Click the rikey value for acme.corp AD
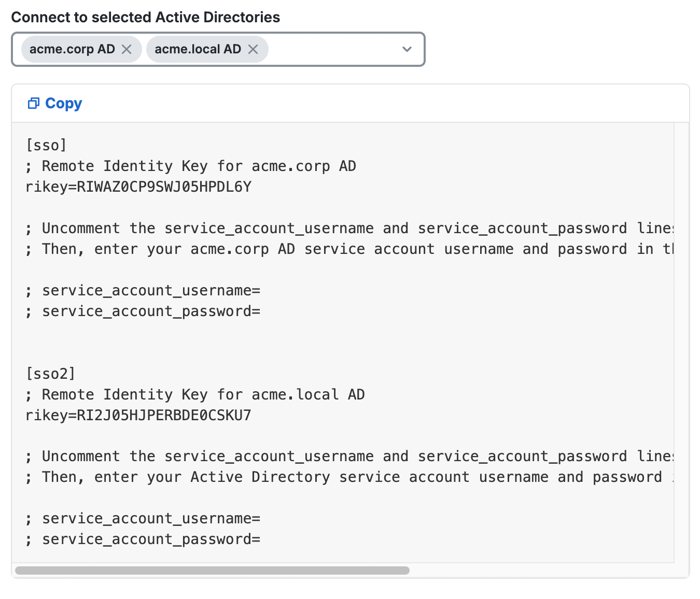 [138, 187]
